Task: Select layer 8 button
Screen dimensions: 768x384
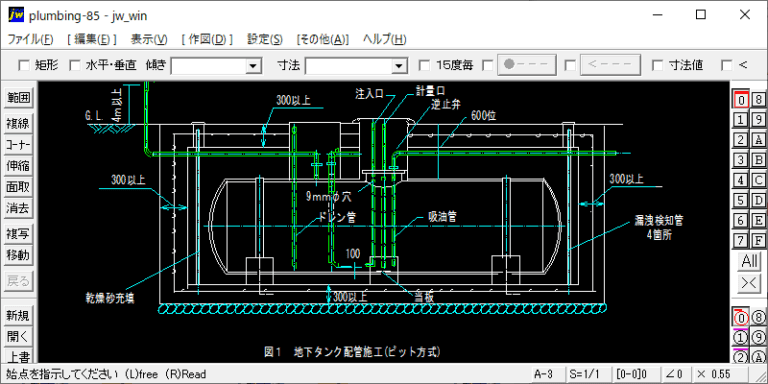Action: pyautogui.click(x=758, y=99)
